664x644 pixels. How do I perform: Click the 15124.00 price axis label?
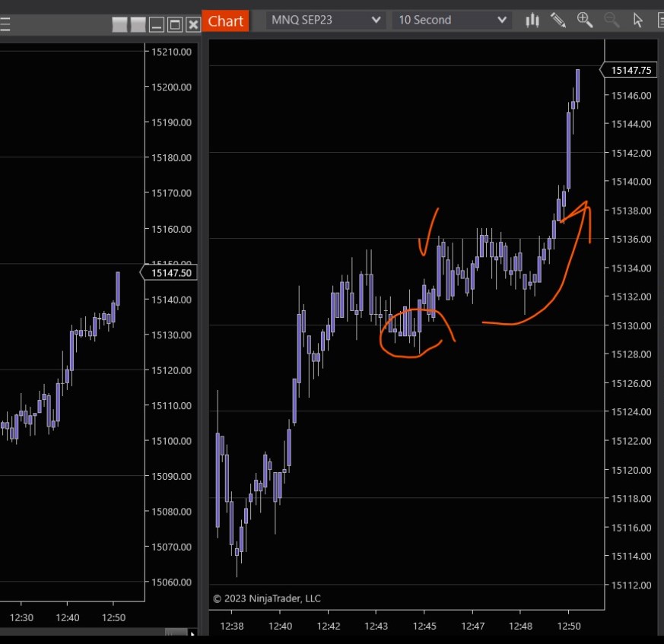[x=631, y=412]
